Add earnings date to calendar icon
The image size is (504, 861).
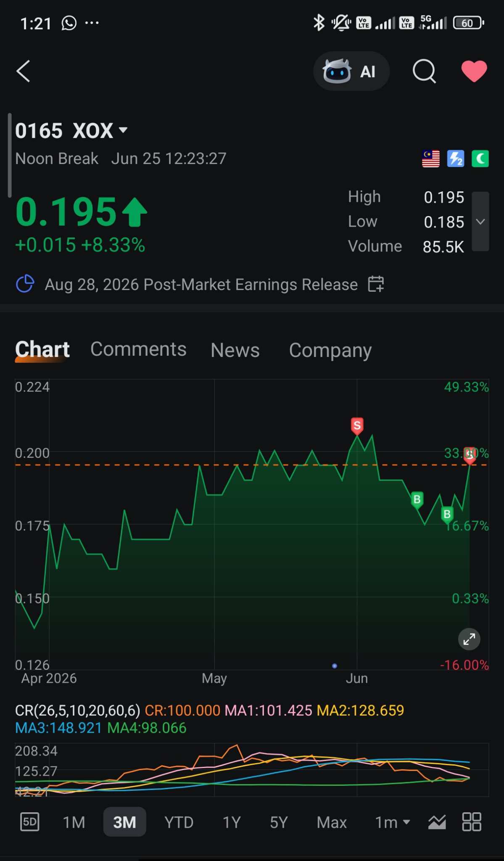tap(376, 284)
